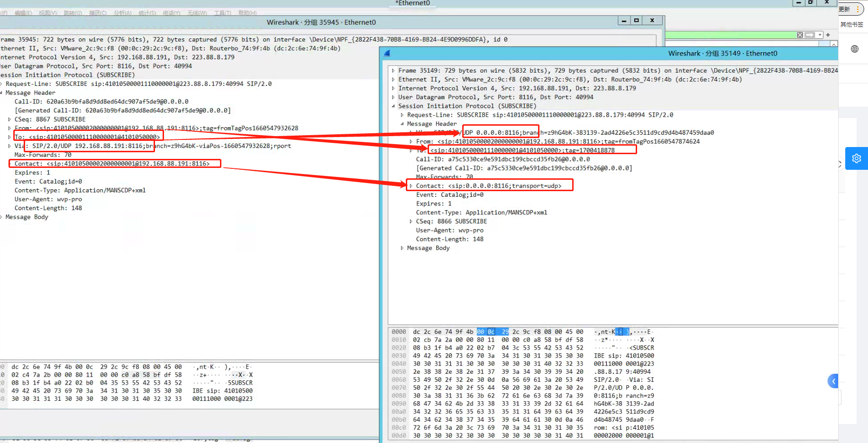Click inside the green display filter field
The image size is (868, 443).
pos(730,35)
